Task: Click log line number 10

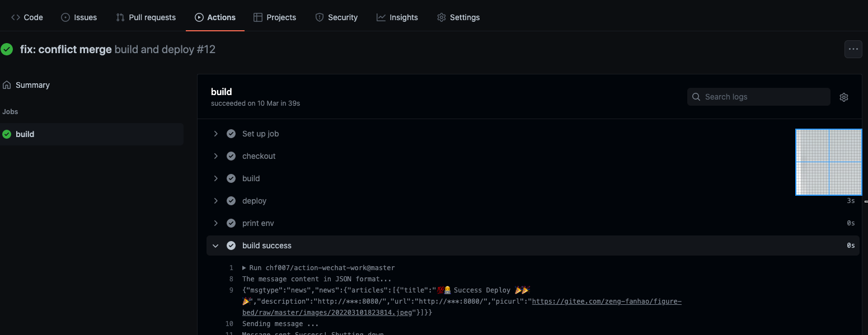Action: coord(229,324)
